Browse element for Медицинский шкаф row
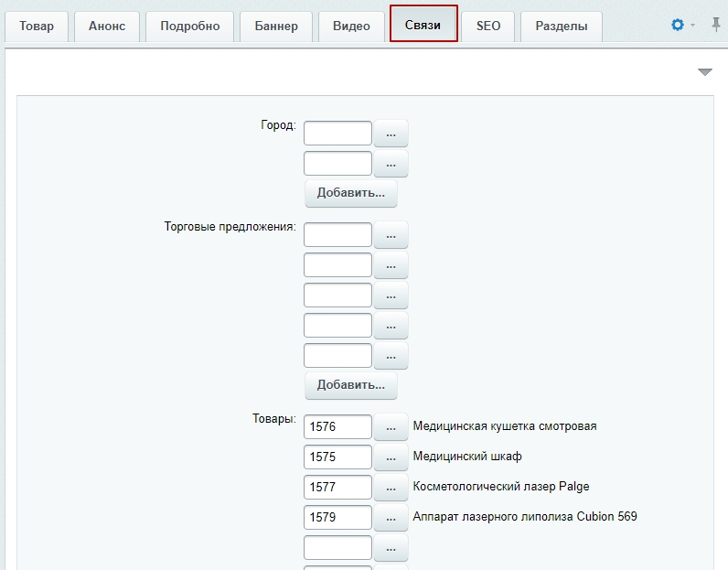 coord(391,457)
